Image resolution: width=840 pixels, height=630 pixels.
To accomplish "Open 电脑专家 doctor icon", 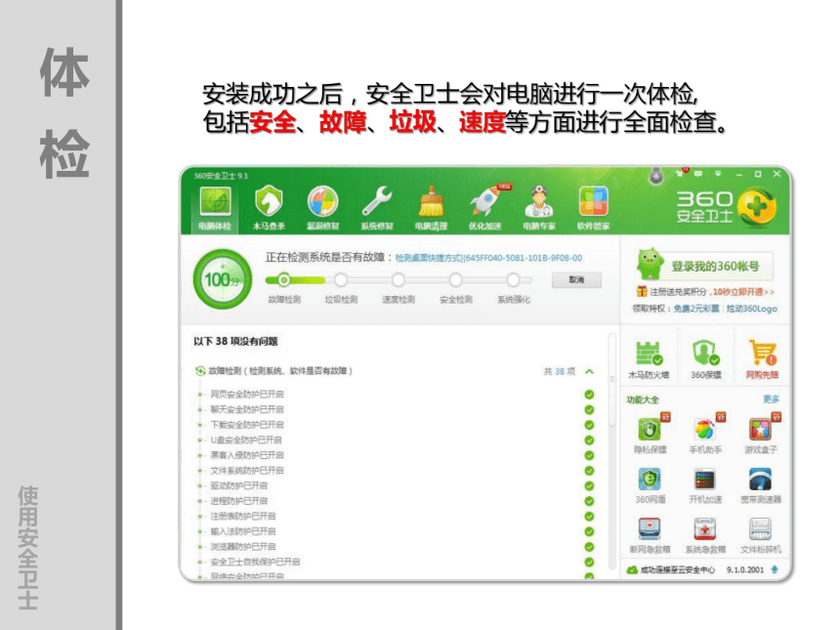I will [x=539, y=209].
